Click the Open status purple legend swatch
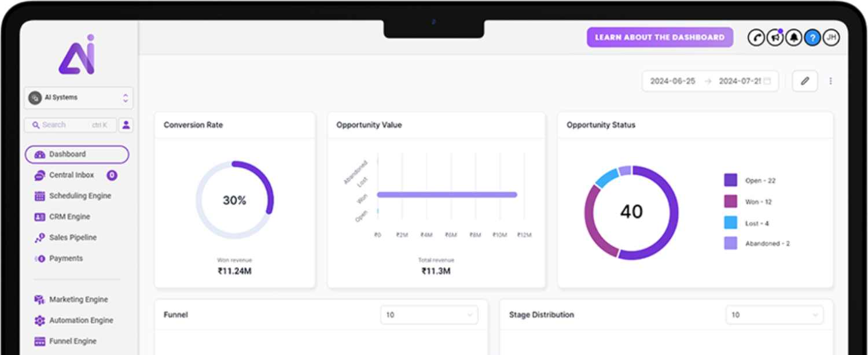The image size is (868, 355). tap(730, 180)
